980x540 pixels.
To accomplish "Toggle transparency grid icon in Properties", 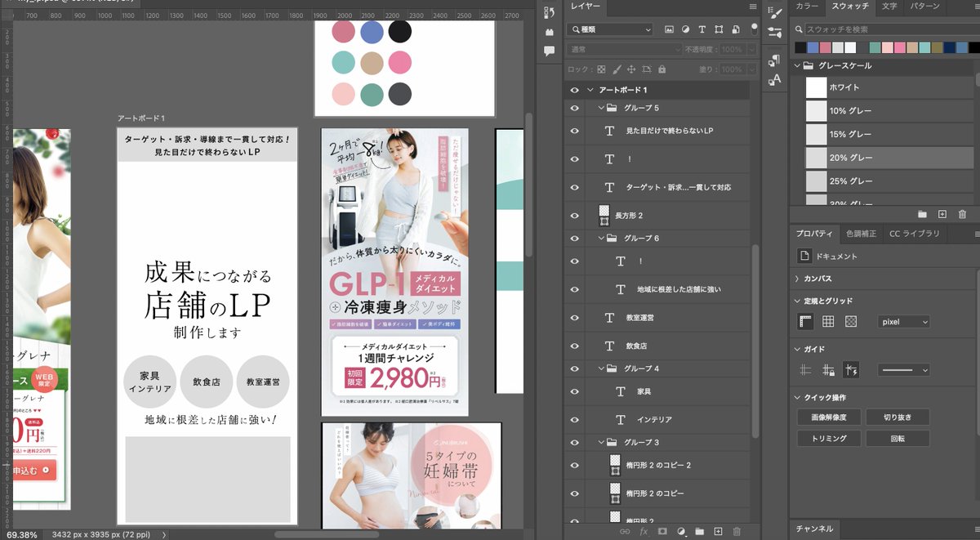I will click(x=851, y=322).
